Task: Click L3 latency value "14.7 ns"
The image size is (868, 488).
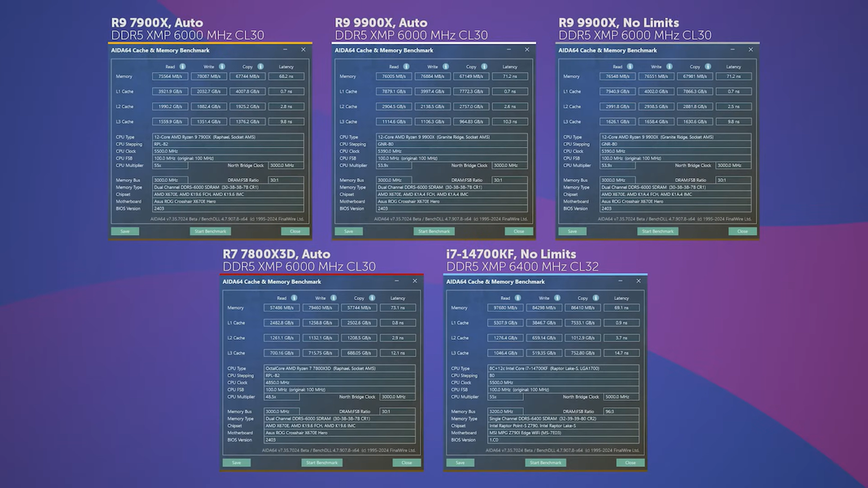Action: tap(622, 353)
